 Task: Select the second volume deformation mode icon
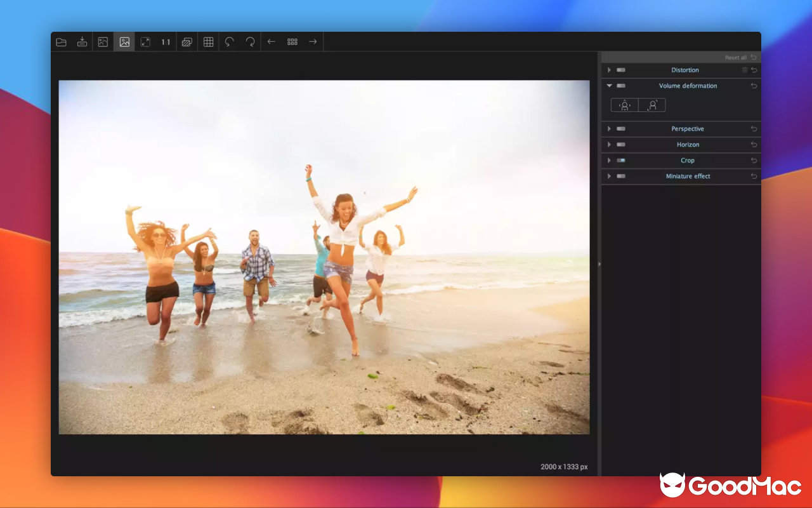(654, 105)
